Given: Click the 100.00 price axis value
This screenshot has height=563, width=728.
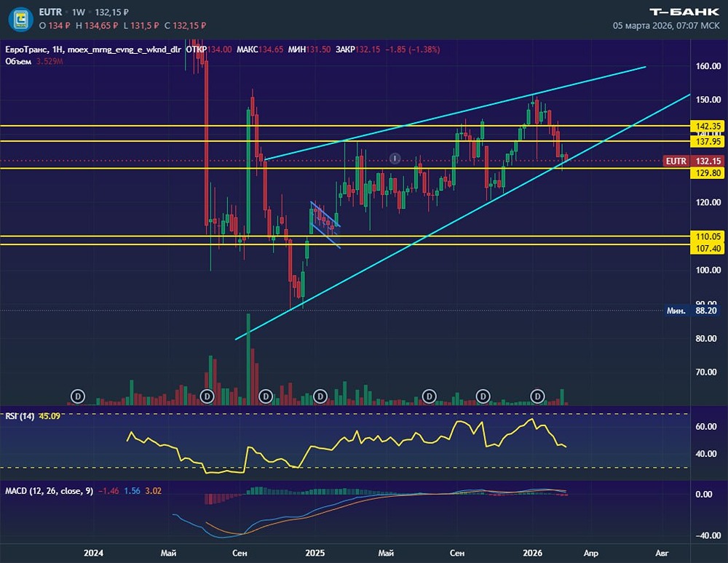Looking at the screenshot, I should tap(708, 271).
